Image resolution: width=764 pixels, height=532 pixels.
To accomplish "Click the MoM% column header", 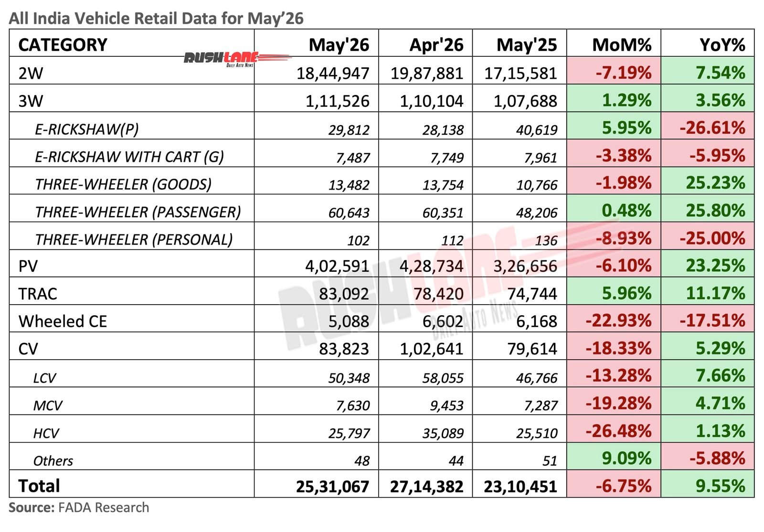I will (x=622, y=45).
